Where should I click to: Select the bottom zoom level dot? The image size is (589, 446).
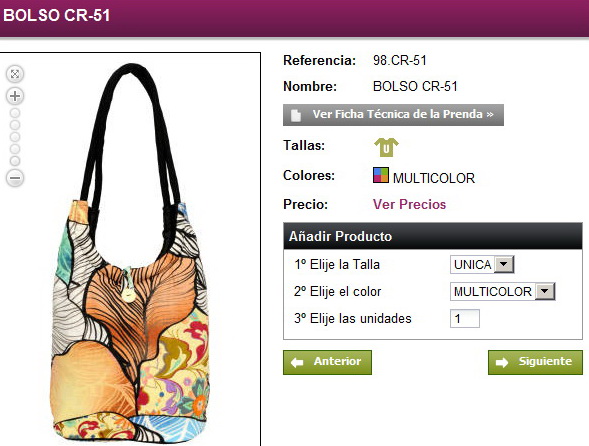pos(15,161)
